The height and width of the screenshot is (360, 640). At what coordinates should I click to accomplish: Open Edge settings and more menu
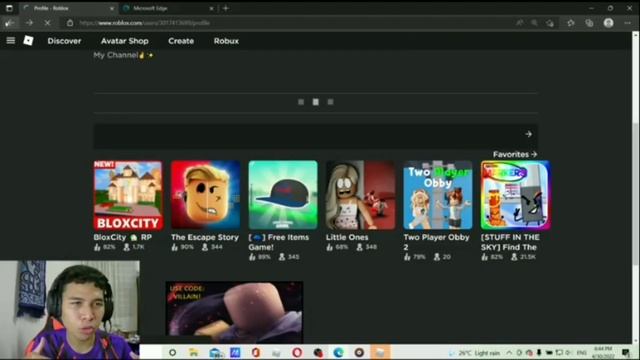click(628, 23)
